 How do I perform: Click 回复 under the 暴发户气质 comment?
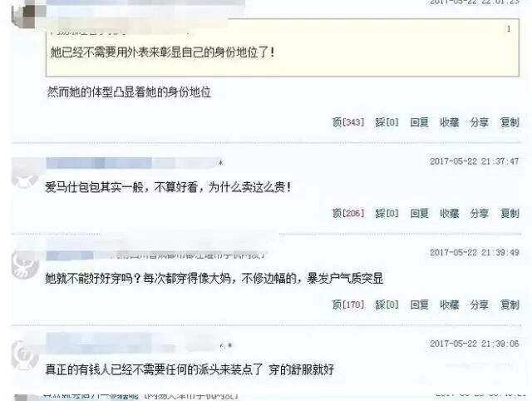(419, 304)
